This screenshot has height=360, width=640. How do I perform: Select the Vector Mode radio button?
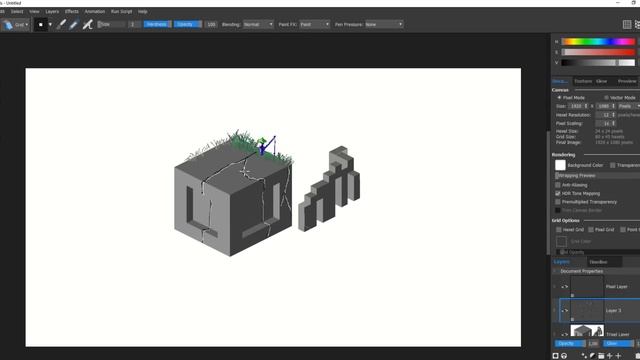606,98
